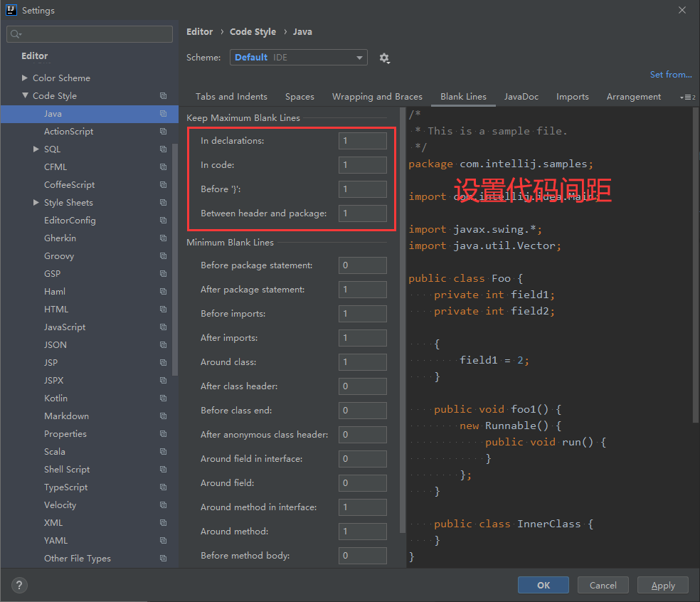
Task: Click the copy icon beside Style Sheets
Action: pos(164,203)
